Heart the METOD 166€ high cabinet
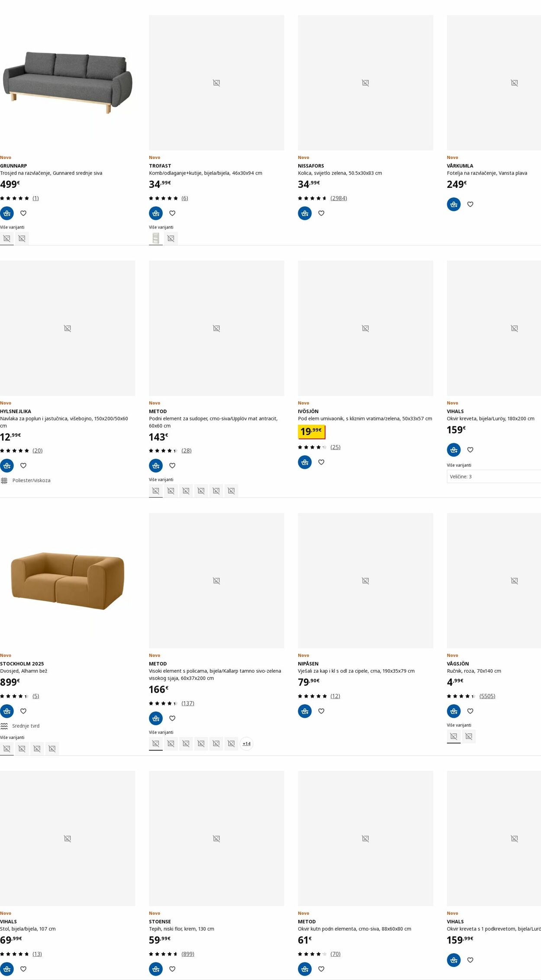This screenshot has width=541, height=980. point(172,718)
